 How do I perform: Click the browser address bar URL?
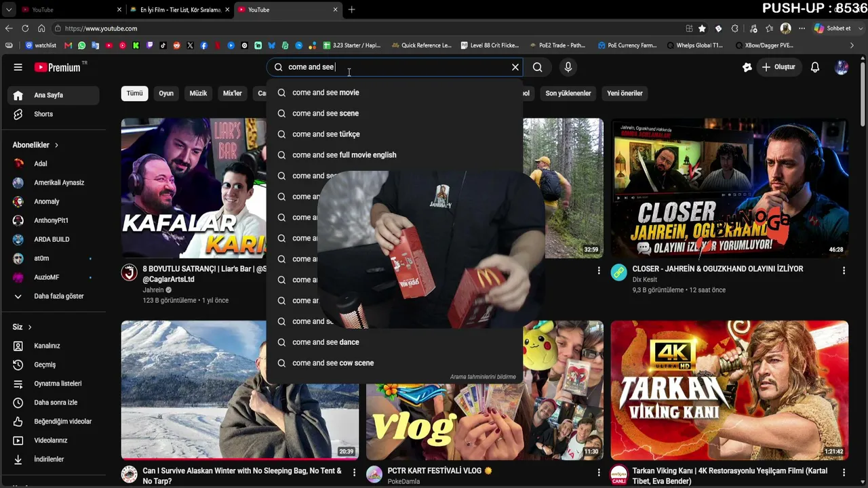coord(102,28)
